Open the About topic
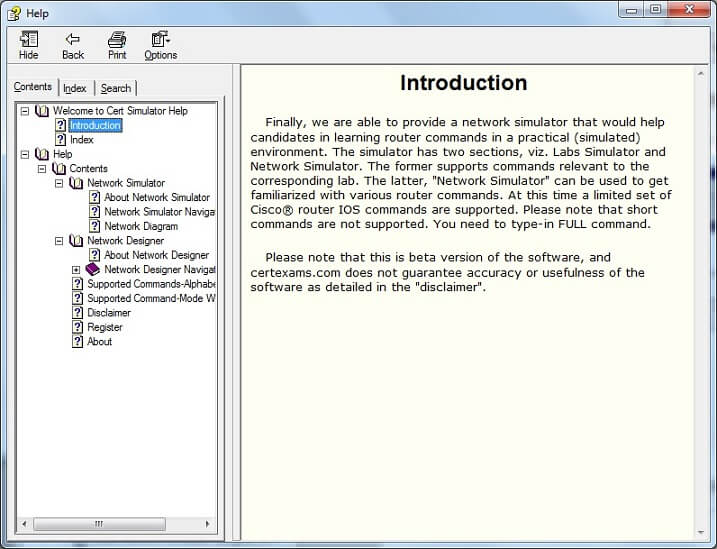The width and height of the screenshot is (717, 549). (99, 341)
